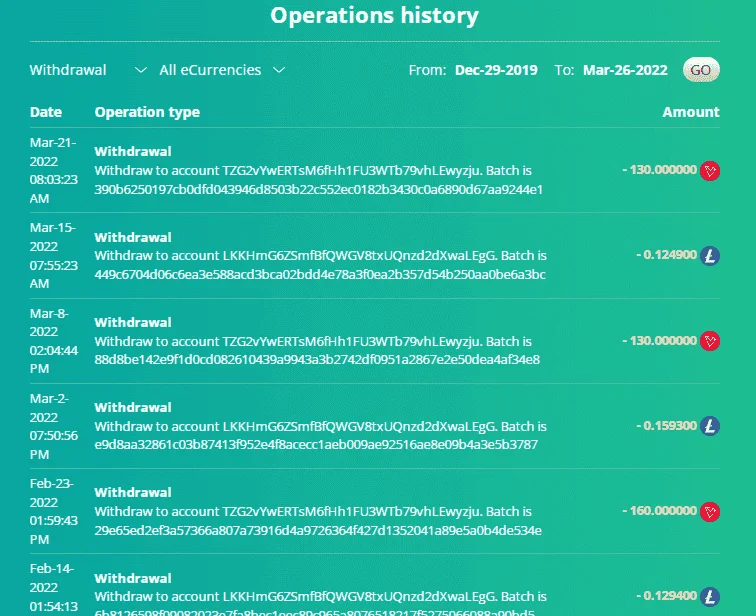Image resolution: width=756 pixels, height=616 pixels.
Task: Click the Operations history title
Action: point(375,15)
